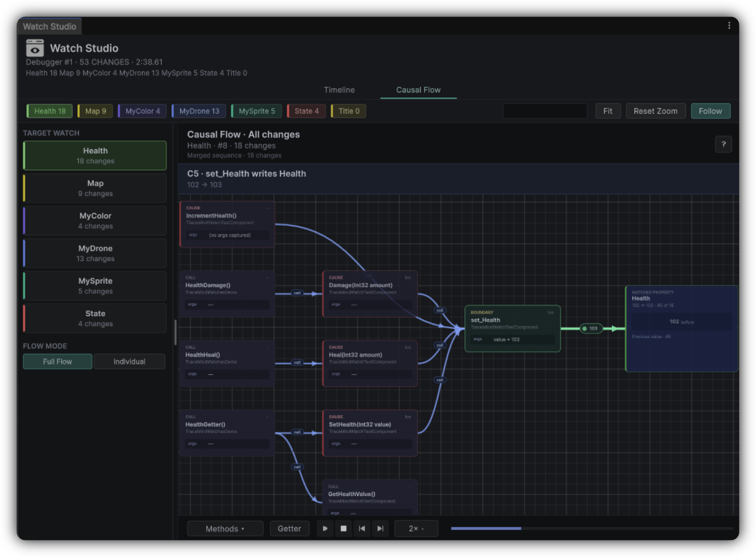This screenshot has height=557, width=756.
Task: Click the Fit button
Action: coord(608,111)
